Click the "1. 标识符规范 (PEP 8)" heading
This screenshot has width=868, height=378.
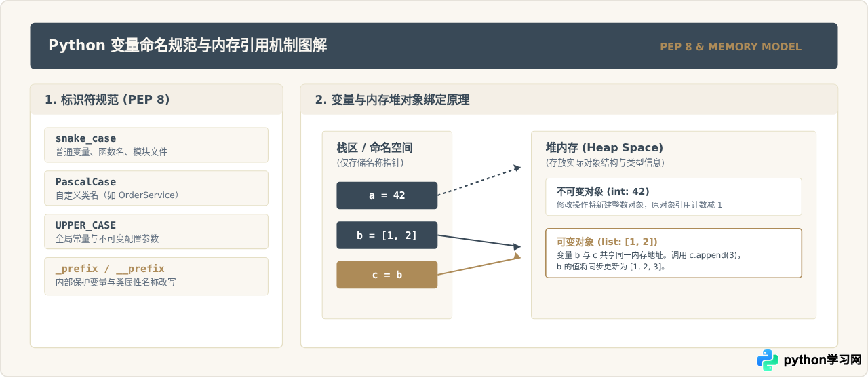pyautogui.click(x=107, y=100)
